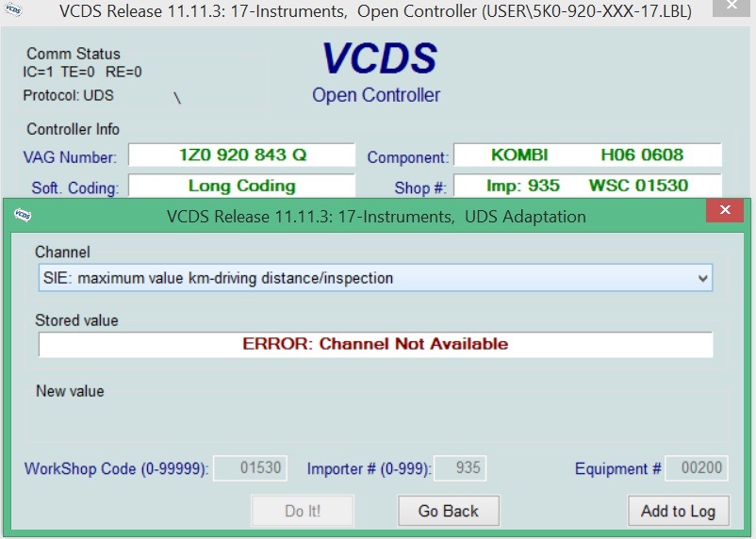Image resolution: width=756 pixels, height=539 pixels.
Task: Click the WorkShop Code field 01530
Action: (250, 467)
